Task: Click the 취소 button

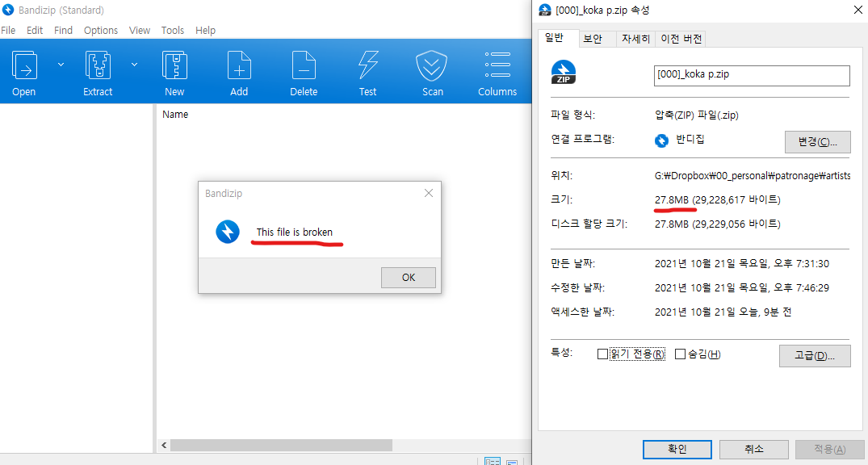Action: [x=754, y=449]
